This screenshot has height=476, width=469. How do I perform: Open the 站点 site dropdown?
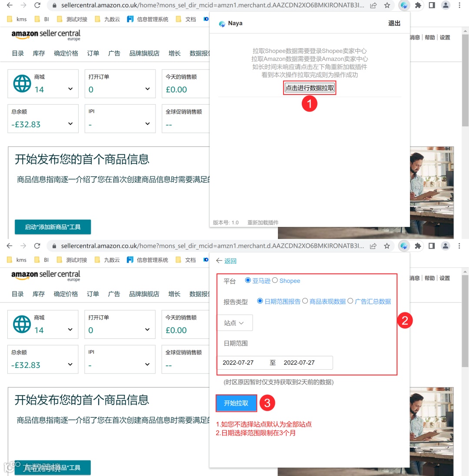point(234,322)
